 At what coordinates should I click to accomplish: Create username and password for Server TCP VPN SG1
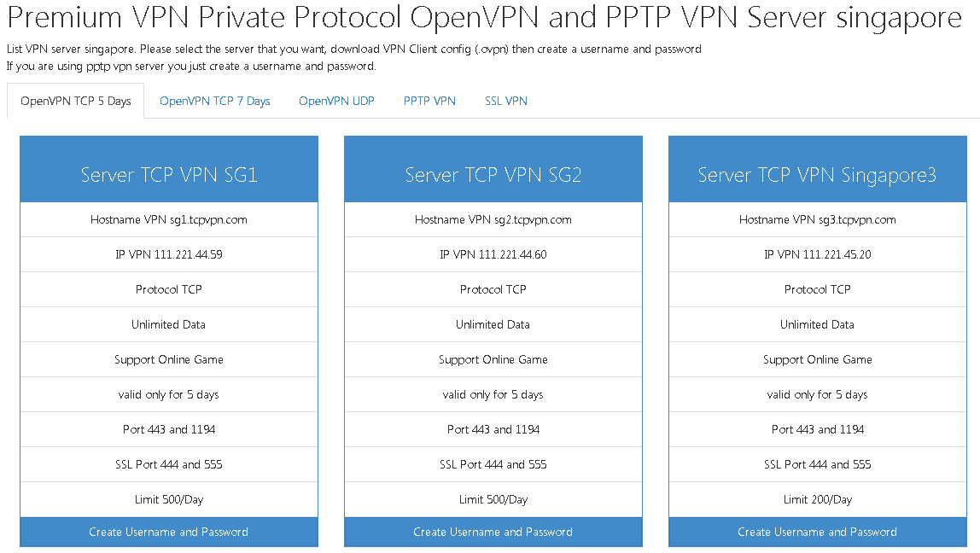(168, 532)
